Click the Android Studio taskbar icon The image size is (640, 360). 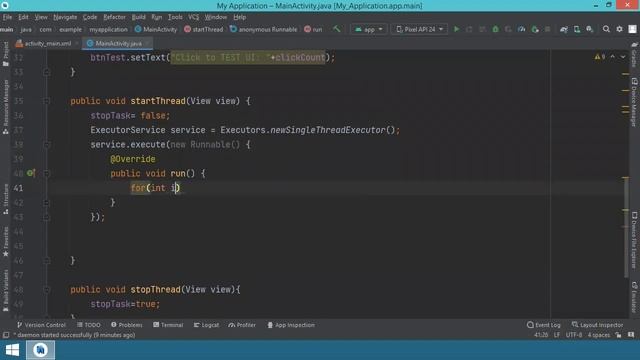40,350
